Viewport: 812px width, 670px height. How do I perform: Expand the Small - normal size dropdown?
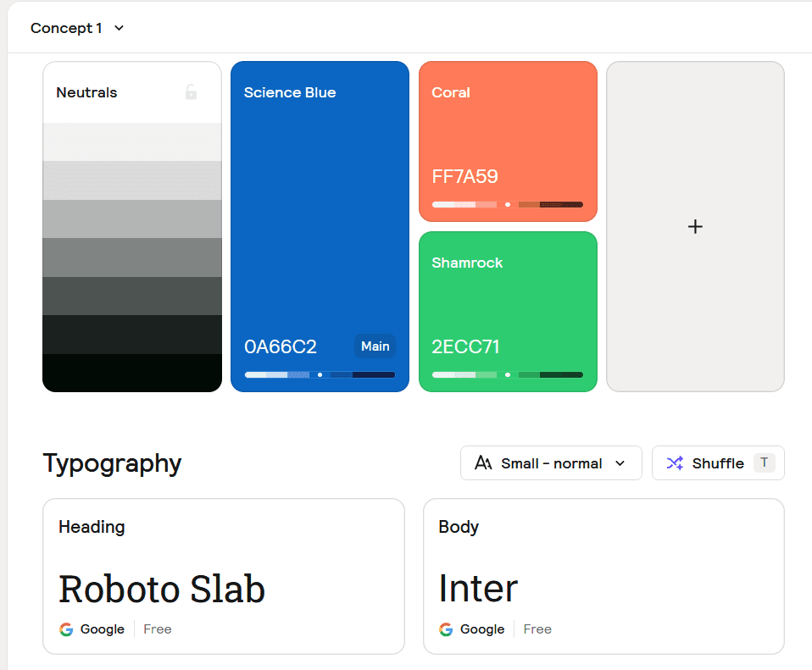620,463
